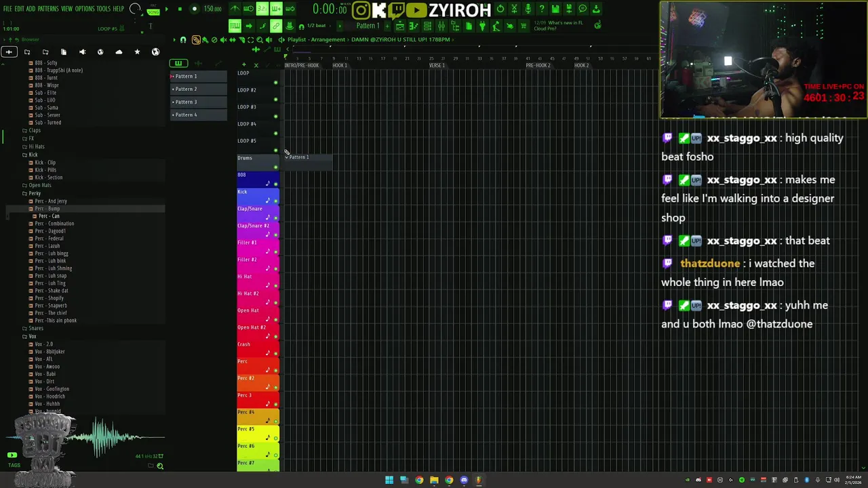Open the browser speaker sounds tab icon
Image resolution: width=868 pixels, height=488 pixels.
pos(82,52)
